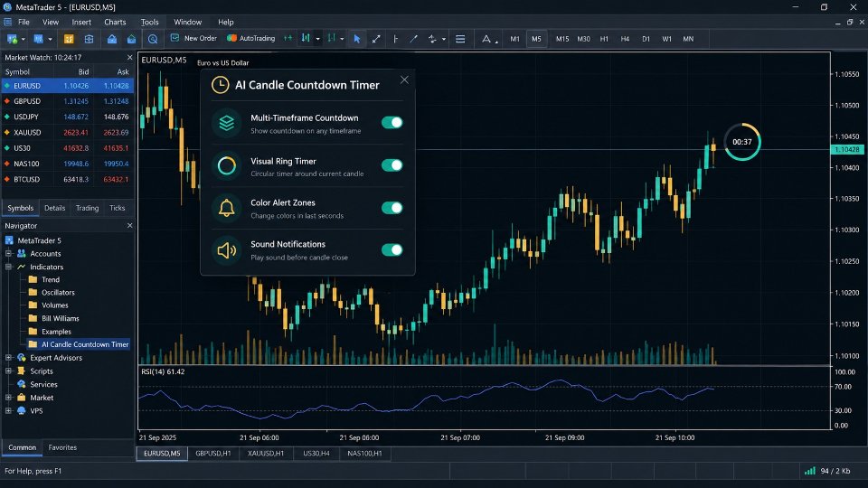The image size is (868, 488).
Task: Open the candlestick style dropdown arrow
Action: 342,39
